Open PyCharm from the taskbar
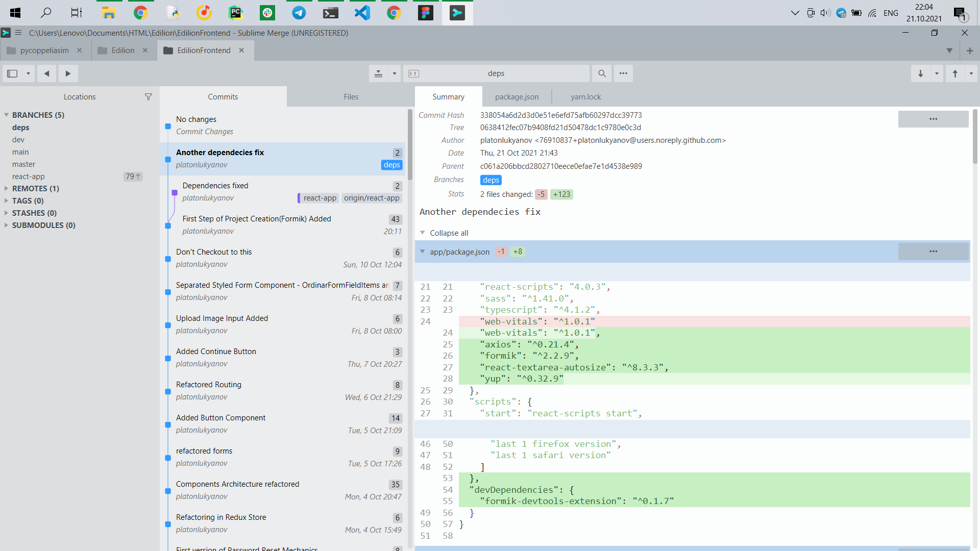The width and height of the screenshot is (980, 551). [x=236, y=13]
